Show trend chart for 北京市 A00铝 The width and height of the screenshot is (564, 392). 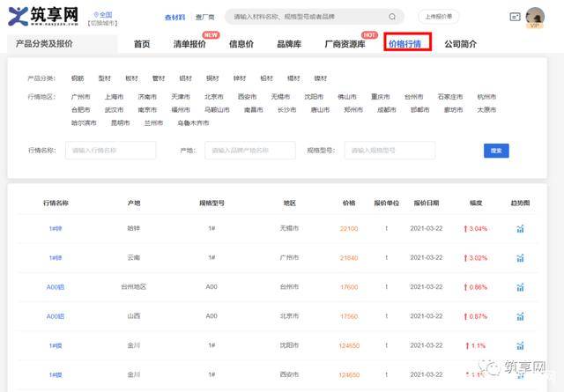pos(521,316)
